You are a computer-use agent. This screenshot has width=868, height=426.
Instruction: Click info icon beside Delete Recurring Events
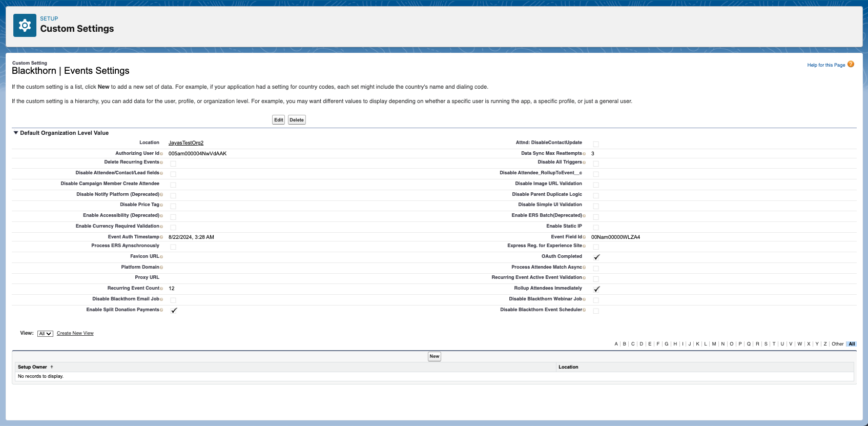[x=161, y=163]
